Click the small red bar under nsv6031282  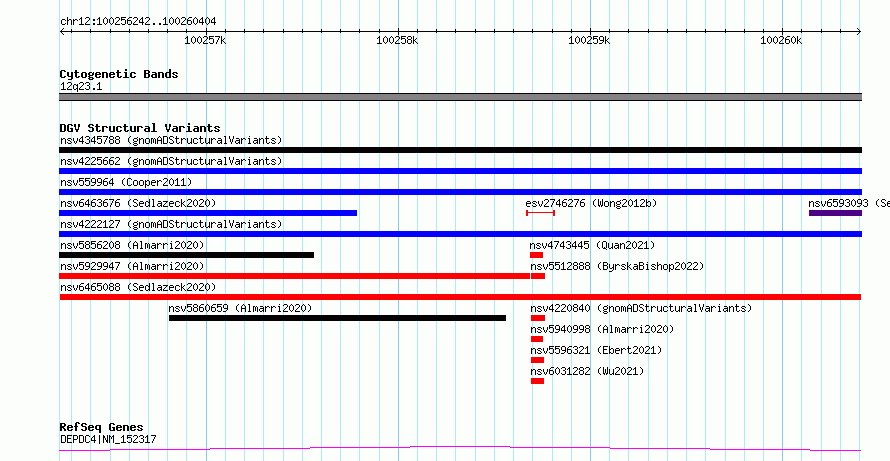click(538, 381)
